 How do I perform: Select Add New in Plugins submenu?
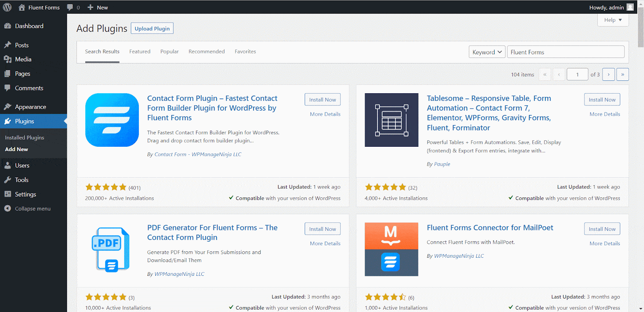(17, 149)
